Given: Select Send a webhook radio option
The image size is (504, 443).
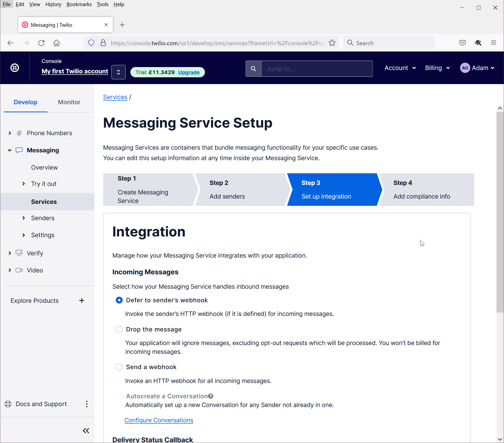Looking at the screenshot, I should pyautogui.click(x=119, y=367).
